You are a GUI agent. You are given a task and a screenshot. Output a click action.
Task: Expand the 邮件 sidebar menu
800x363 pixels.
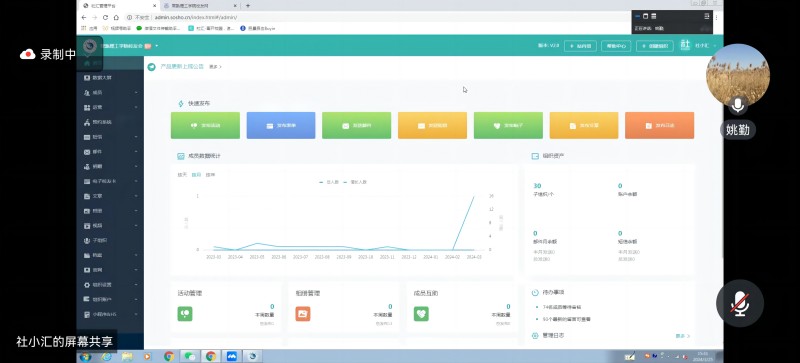click(110, 152)
